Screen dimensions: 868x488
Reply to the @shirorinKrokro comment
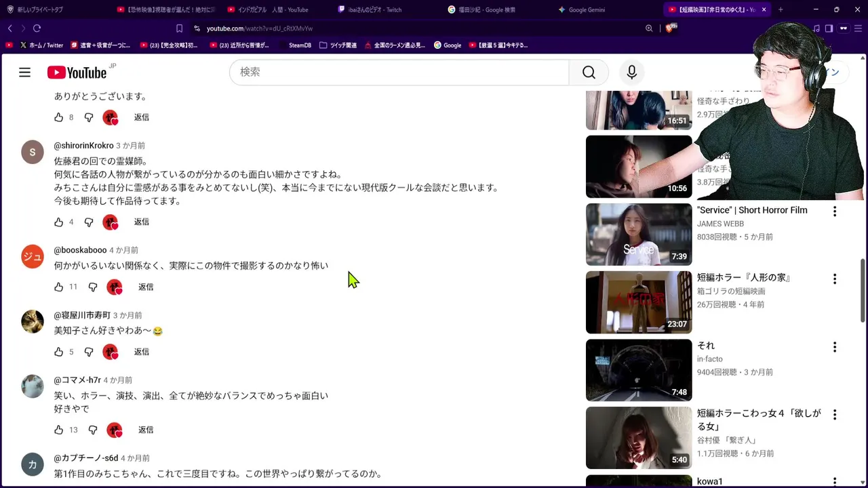141,222
